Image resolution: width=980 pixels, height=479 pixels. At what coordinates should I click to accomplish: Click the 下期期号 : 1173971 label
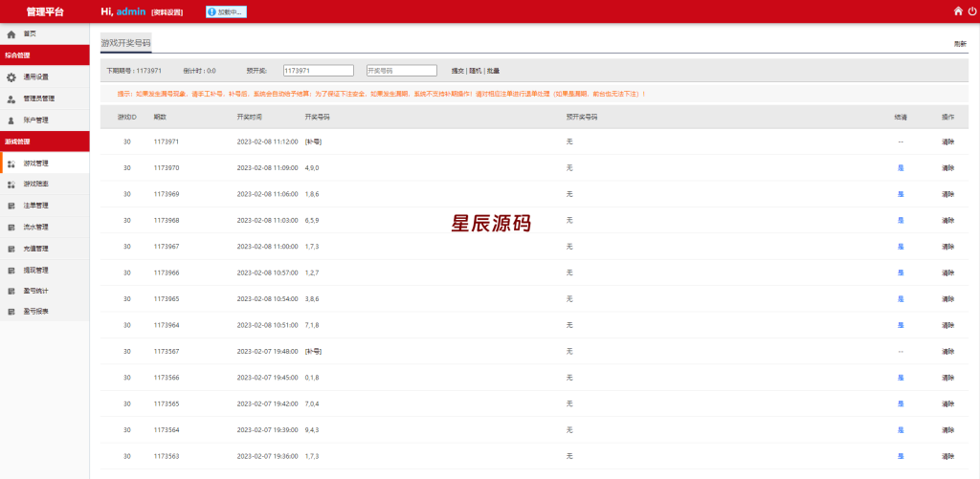pyautogui.click(x=134, y=71)
